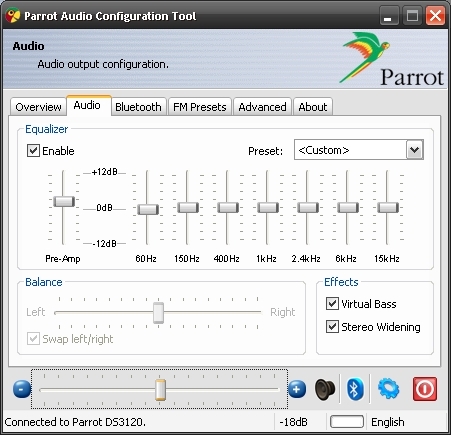
Task: Go to the Advanced tab
Action: pyautogui.click(x=262, y=107)
